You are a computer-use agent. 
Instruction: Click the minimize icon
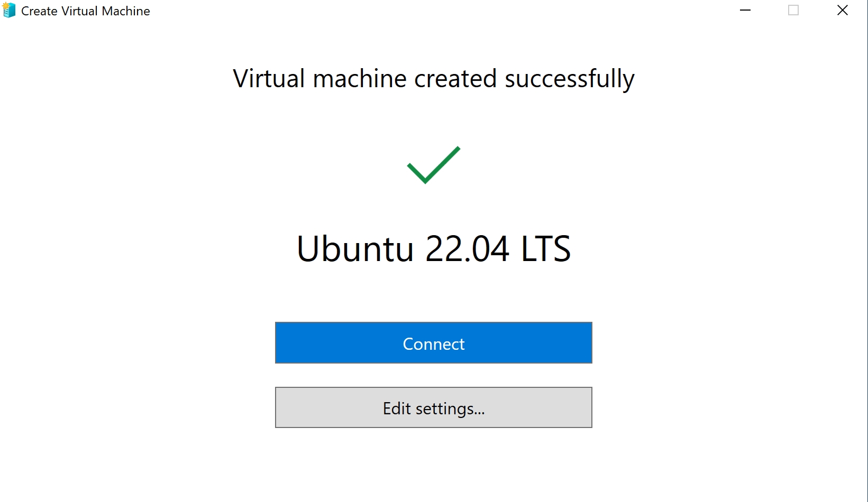(745, 10)
